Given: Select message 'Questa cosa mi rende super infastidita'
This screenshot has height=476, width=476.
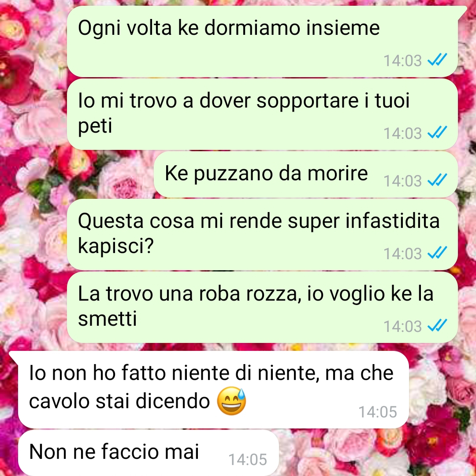Looking at the screenshot, I should (x=262, y=234).
